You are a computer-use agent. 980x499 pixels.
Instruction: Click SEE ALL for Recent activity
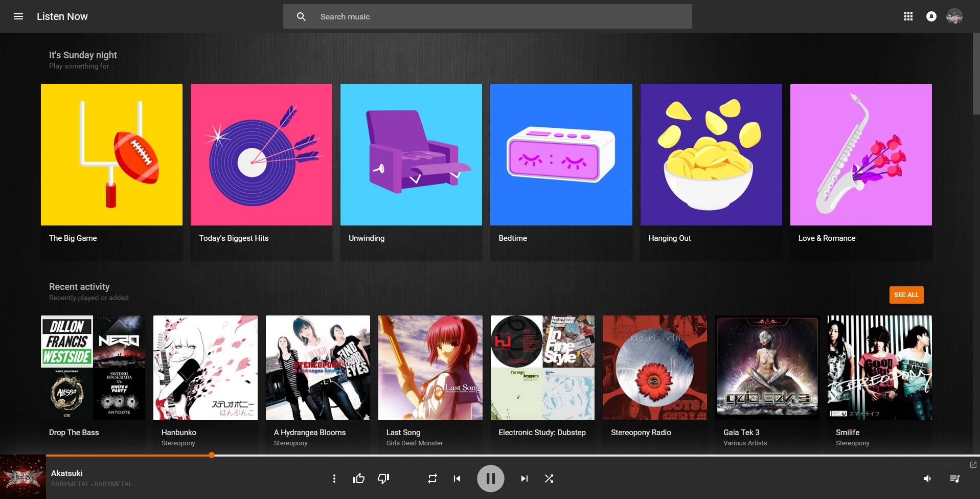(x=906, y=295)
